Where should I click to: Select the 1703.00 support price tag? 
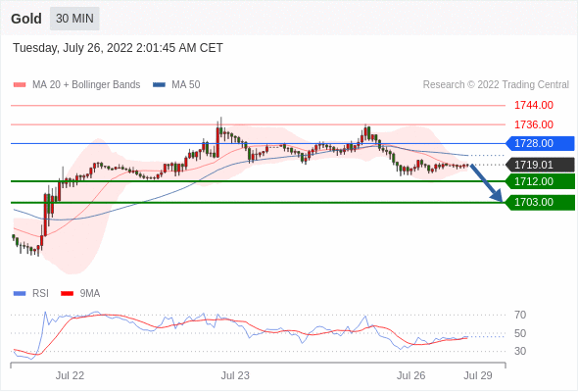[x=540, y=203]
